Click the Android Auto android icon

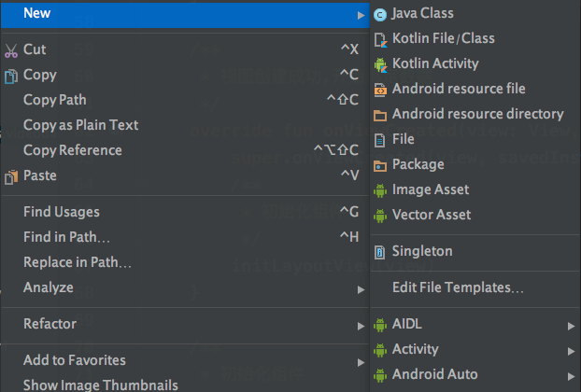380,375
